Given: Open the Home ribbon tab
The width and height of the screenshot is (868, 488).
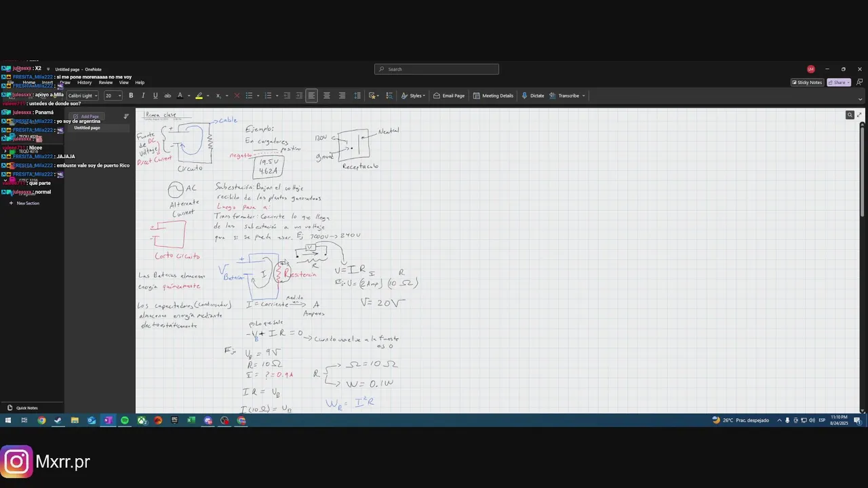Looking at the screenshot, I should pyautogui.click(x=29, y=83).
